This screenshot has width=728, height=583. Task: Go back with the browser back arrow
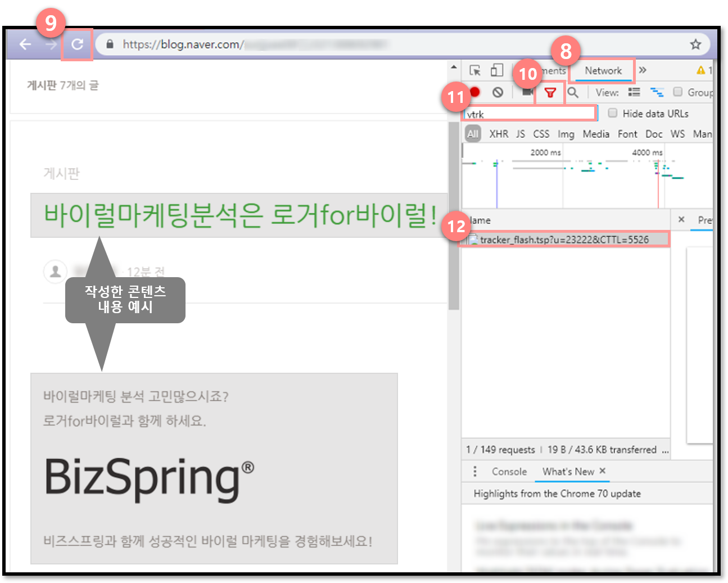coord(25,44)
